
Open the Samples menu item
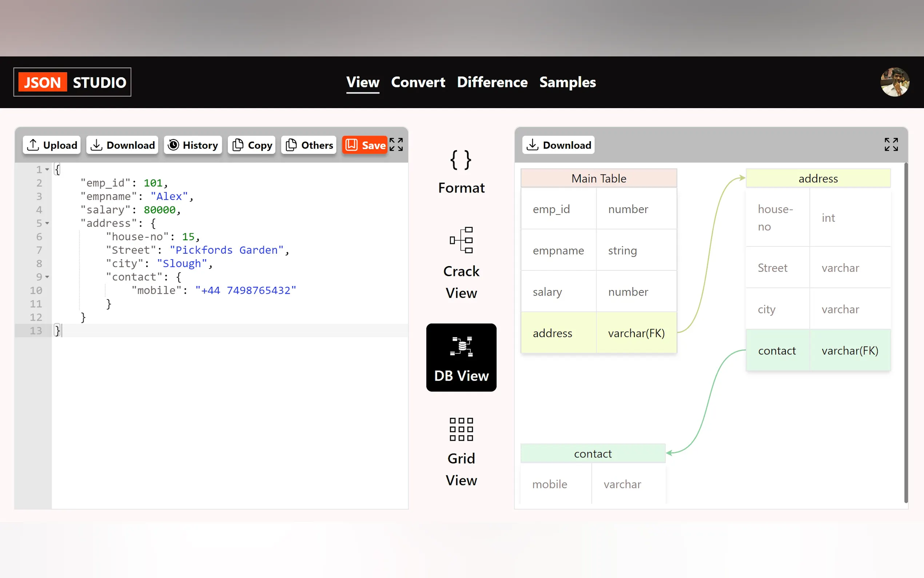pyautogui.click(x=567, y=82)
